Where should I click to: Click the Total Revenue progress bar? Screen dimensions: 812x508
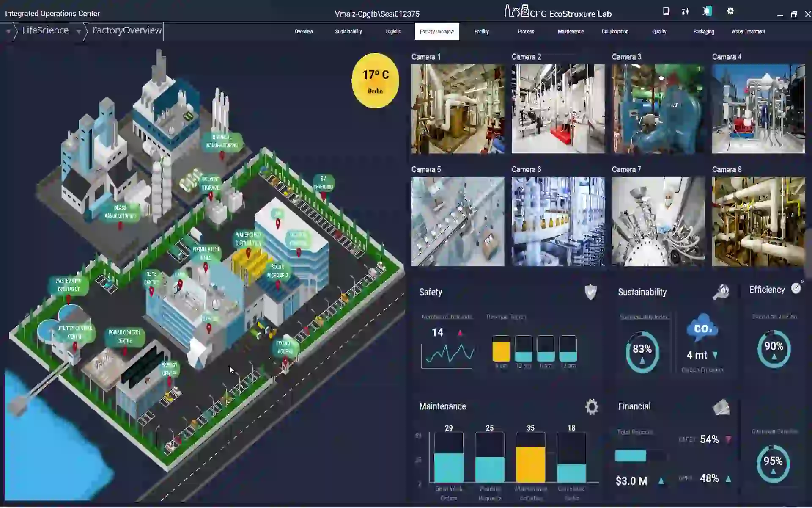pyautogui.click(x=640, y=456)
